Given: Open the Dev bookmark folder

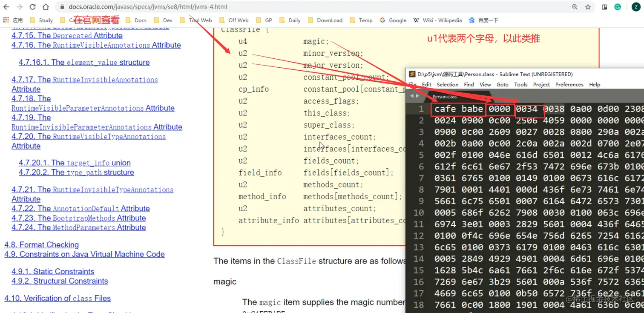Looking at the screenshot, I should pyautogui.click(x=163, y=20).
